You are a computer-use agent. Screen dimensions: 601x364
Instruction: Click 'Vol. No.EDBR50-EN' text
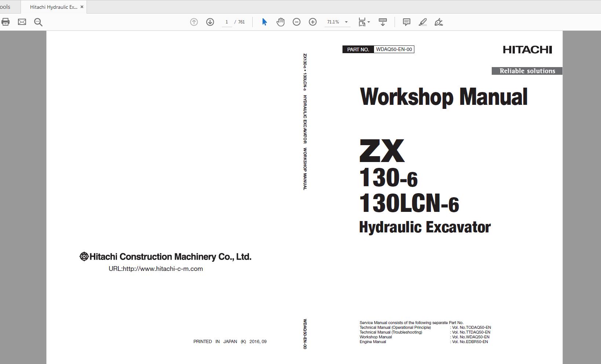click(x=470, y=342)
